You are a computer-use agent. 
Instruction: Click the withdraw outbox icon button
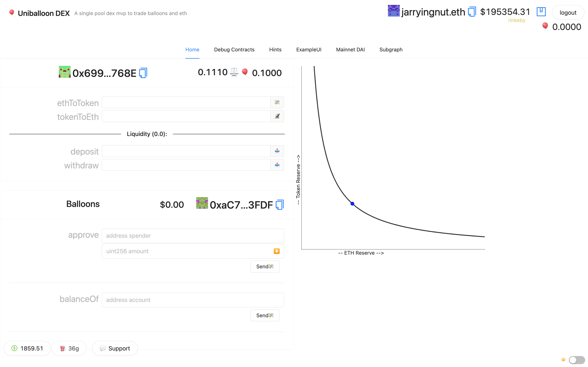click(x=277, y=165)
